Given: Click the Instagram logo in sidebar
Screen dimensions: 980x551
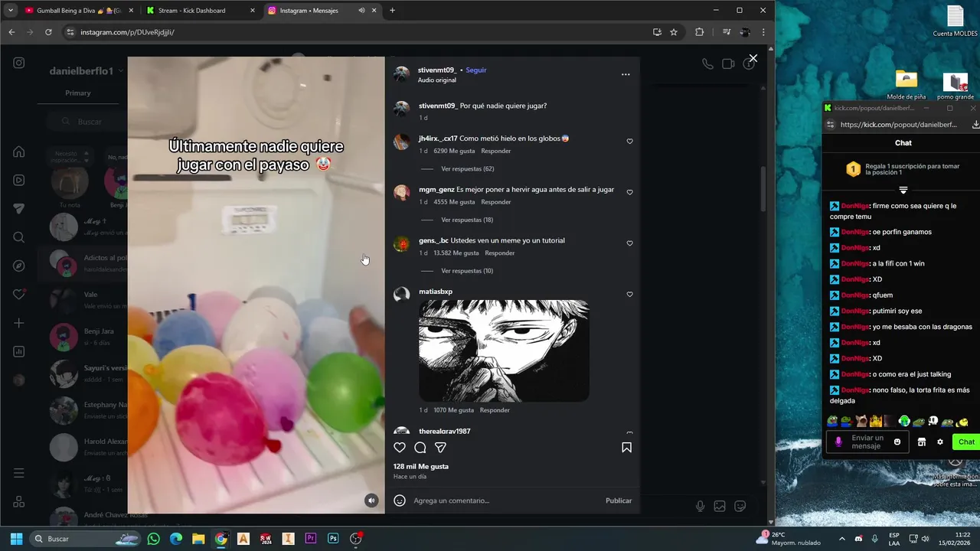Looking at the screenshot, I should tap(19, 63).
